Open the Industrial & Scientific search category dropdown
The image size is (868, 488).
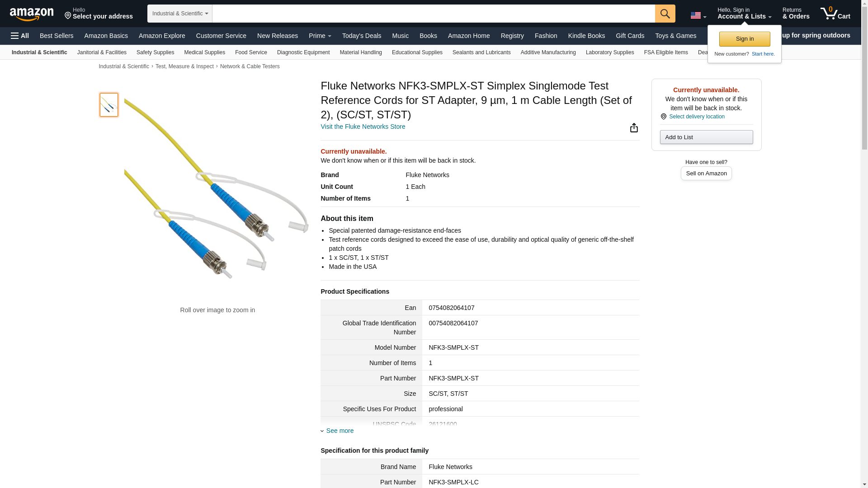[179, 14]
